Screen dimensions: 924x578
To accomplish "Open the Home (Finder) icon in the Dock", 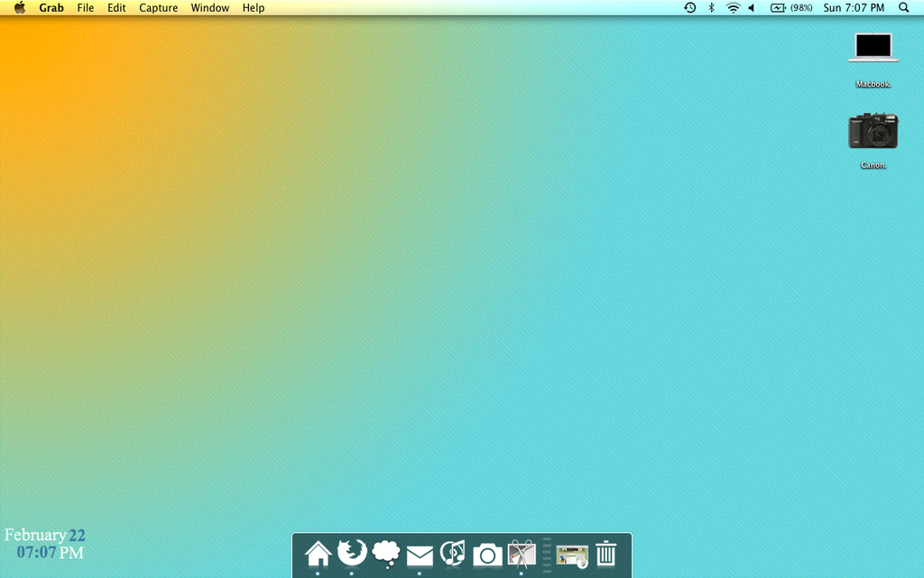I will coord(318,554).
